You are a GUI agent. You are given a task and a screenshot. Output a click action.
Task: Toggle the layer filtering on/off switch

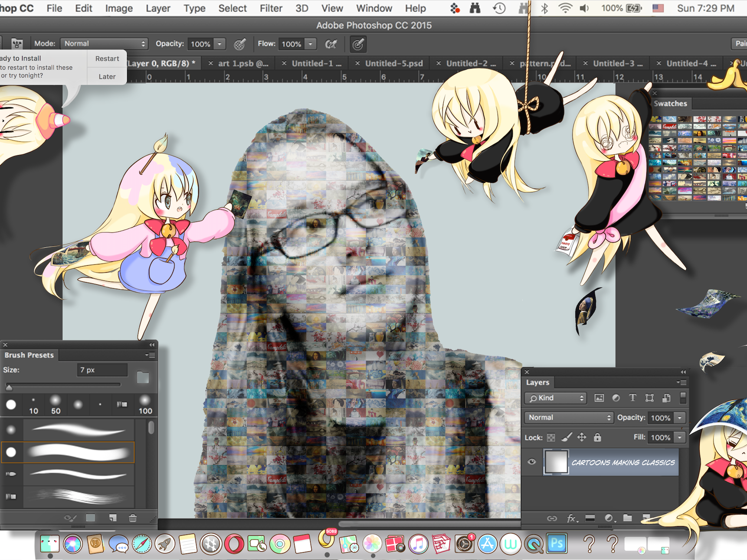(x=683, y=397)
